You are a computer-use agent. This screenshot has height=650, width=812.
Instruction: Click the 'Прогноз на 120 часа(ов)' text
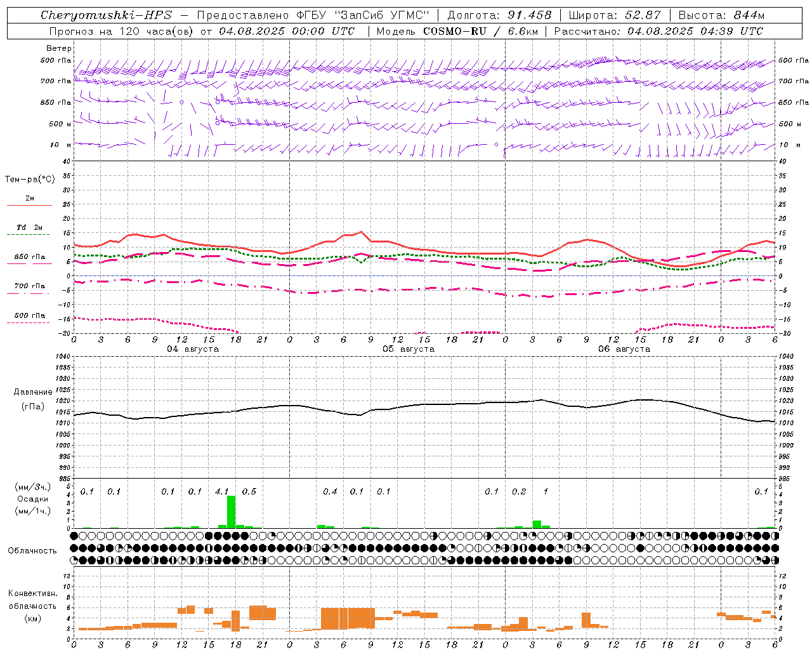pos(122,31)
